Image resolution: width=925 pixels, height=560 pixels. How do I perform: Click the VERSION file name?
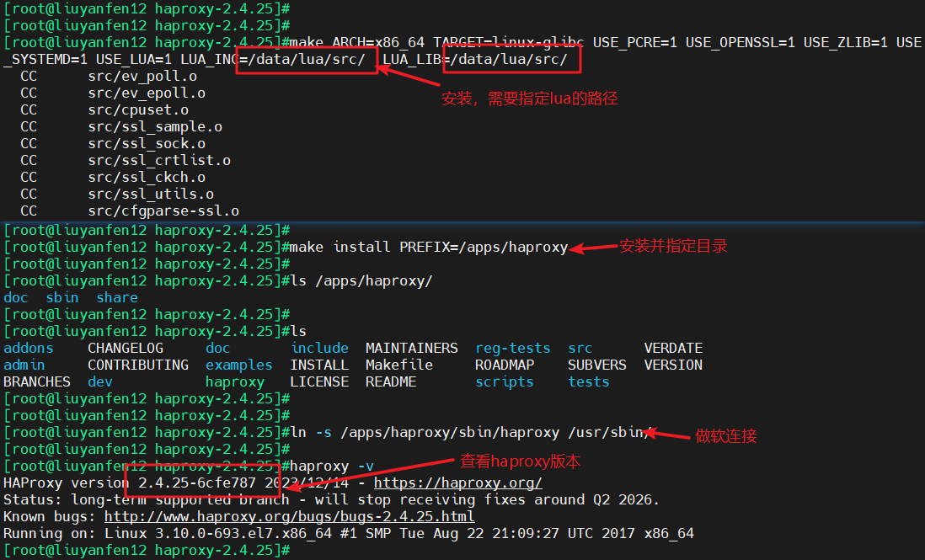tap(673, 365)
